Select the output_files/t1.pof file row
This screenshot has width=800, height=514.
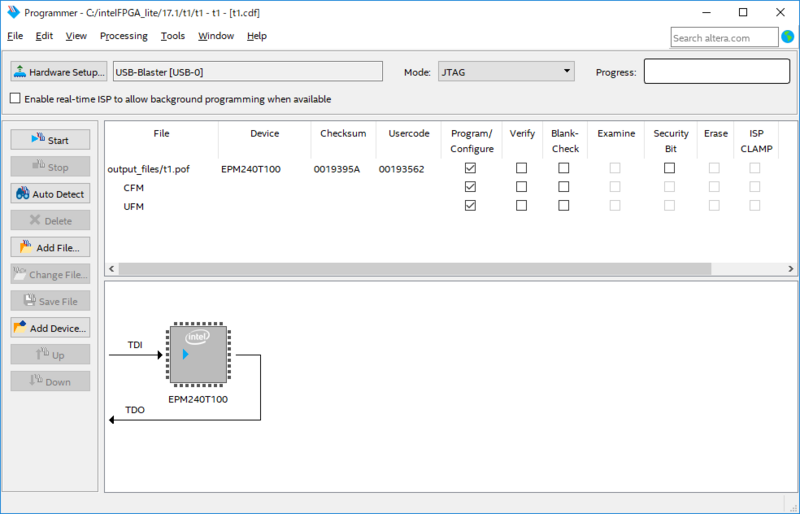pyautogui.click(x=148, y=169)
